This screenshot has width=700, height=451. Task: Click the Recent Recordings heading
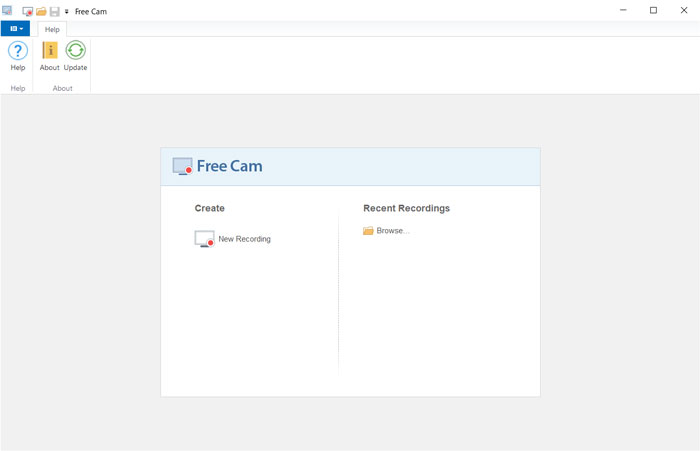[406, 208]
